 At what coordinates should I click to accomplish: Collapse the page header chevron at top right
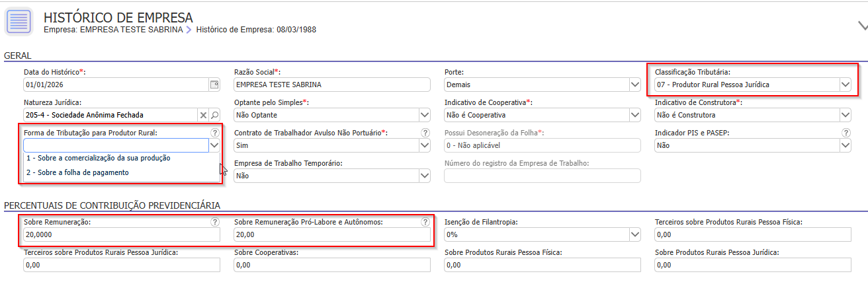click(x=862, y=26)
